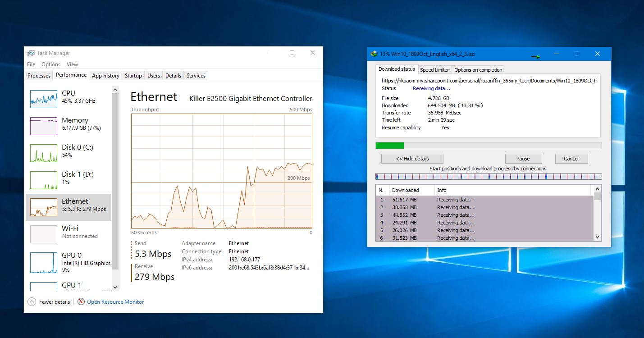The image size is (644, 338).
Task: Switch to the Details tab
Action: coord(173,76)
